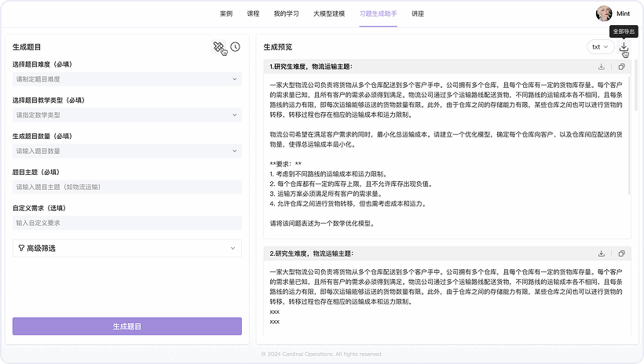The width and height of the screenshot is (644, 364).
Task: Click the export all download icon
Action: [x=624, y=47]
